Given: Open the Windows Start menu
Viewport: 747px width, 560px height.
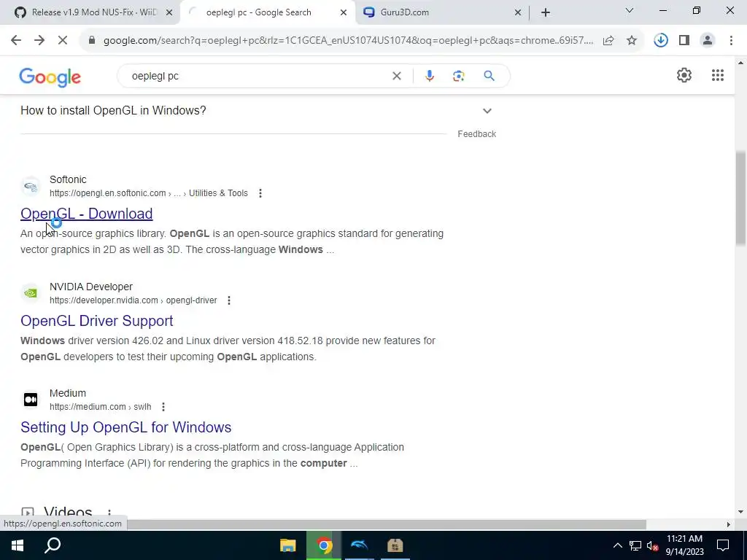Looking at the screenshot, I should [18, 545].
